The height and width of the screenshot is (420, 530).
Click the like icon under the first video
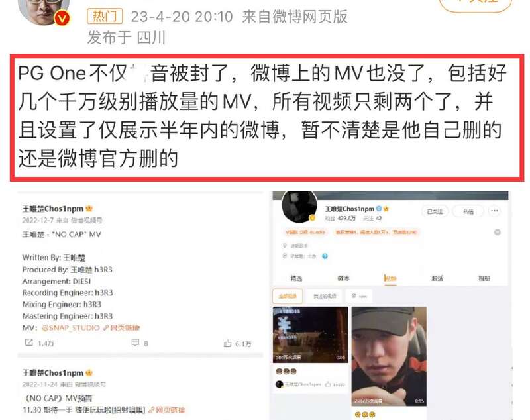327,384
